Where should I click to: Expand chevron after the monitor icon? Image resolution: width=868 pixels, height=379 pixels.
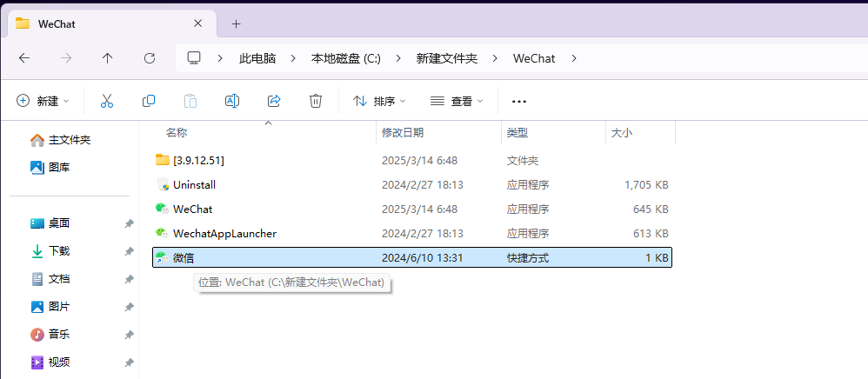click(220, 58)
